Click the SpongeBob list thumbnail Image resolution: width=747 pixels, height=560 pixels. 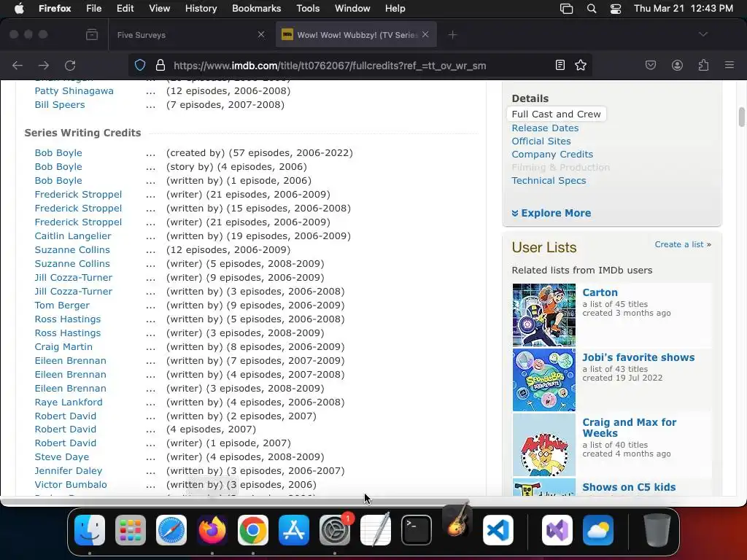(x=544, y=379)
